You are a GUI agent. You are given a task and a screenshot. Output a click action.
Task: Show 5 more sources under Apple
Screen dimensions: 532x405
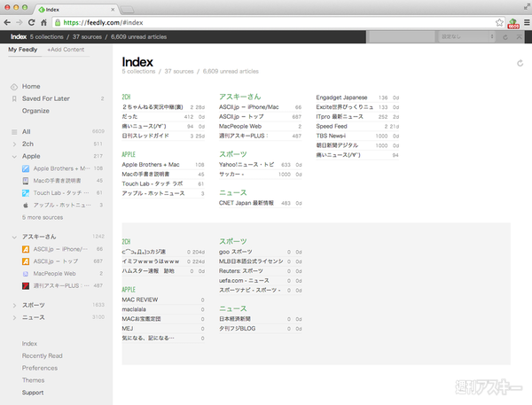[43, 217]
